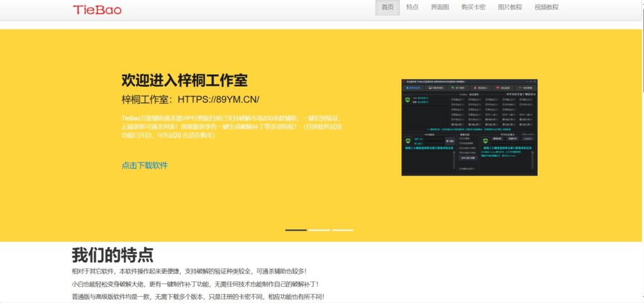Click the HTTPS://89YM.CN/ address text

click(218, 100)
